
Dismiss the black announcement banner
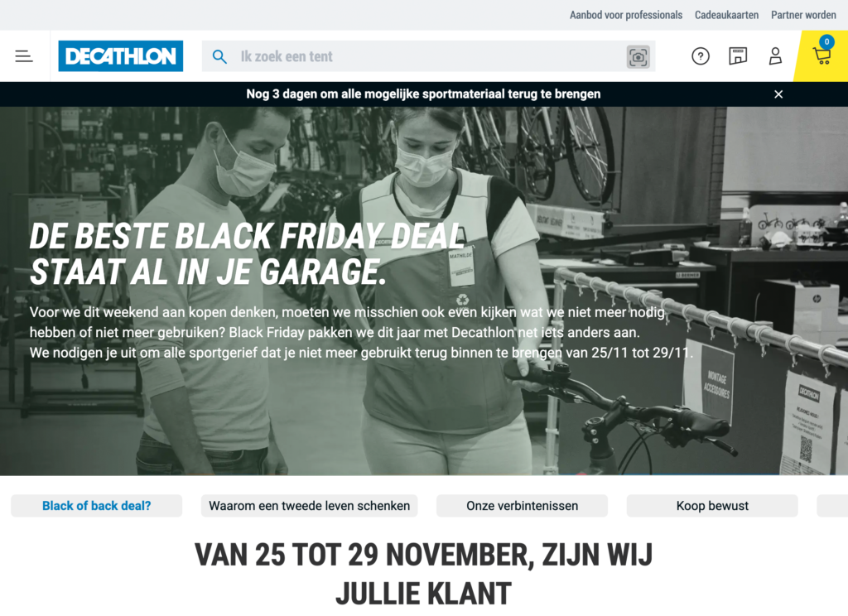point(778,94)
